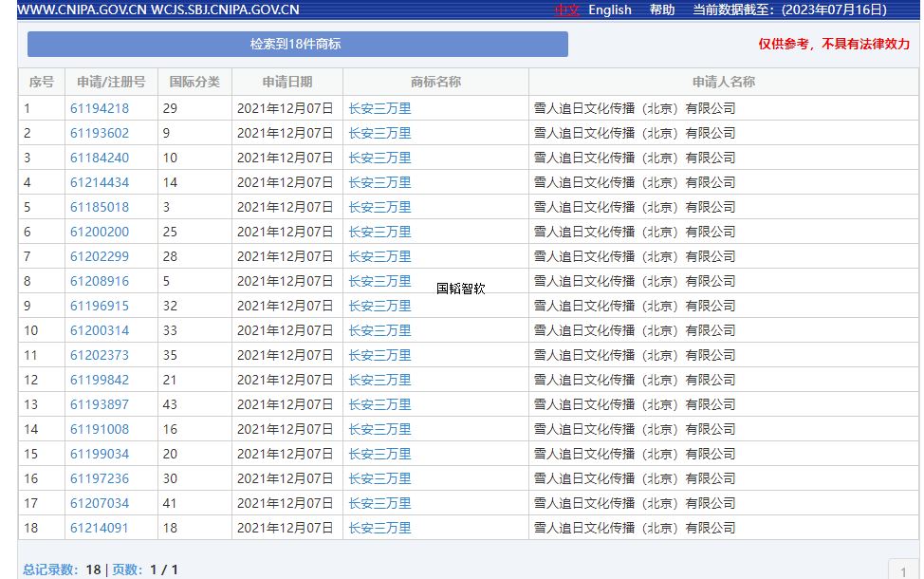The height and width of the screenshot is (579, 924).
Task: Open registration number 61200314 link
Action: coord(99,330)
